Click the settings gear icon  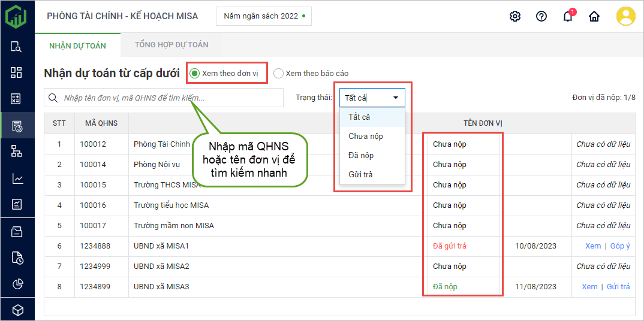pos(514,16)
